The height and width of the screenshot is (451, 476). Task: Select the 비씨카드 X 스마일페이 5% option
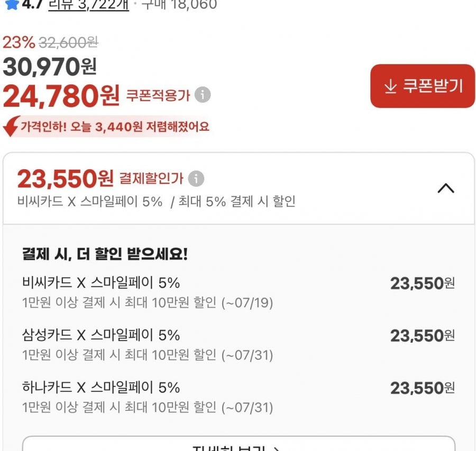pyautogui.click(x=239, y=292)
